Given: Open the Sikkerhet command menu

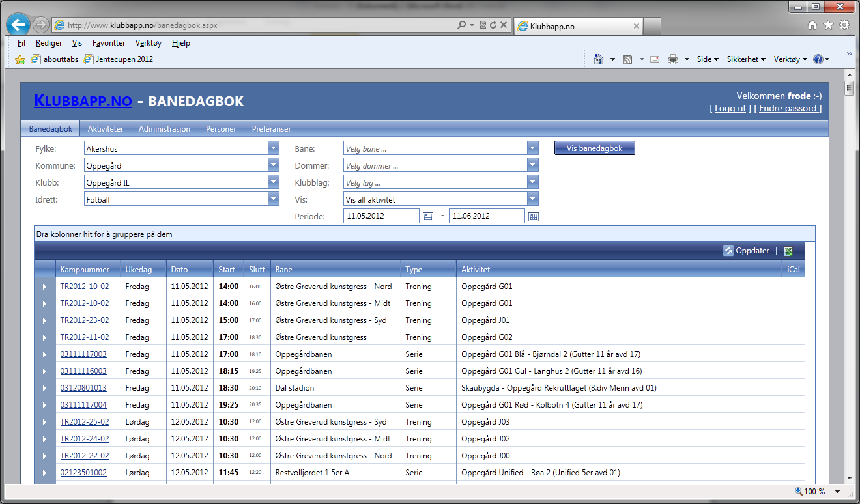Looking at the screenshot, I should click(746, 59).
